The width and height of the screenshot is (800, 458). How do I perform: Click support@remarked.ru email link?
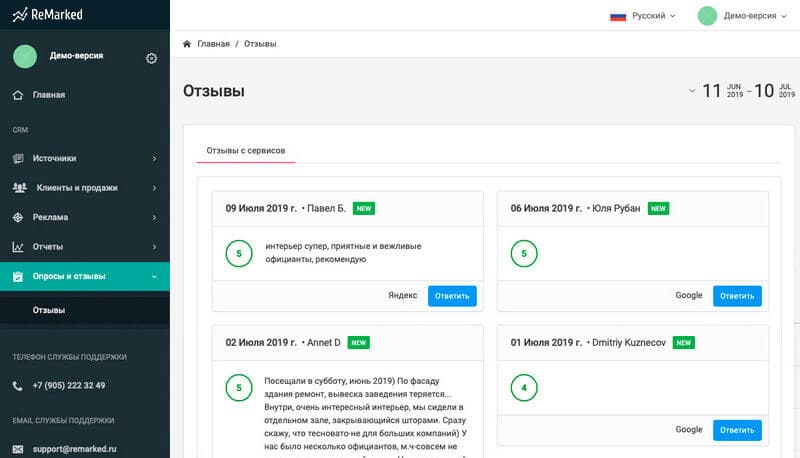tap(74, 449)
